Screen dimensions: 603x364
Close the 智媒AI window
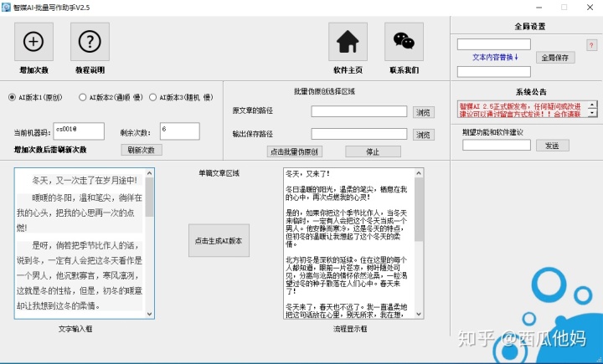(x=590, y=8)
